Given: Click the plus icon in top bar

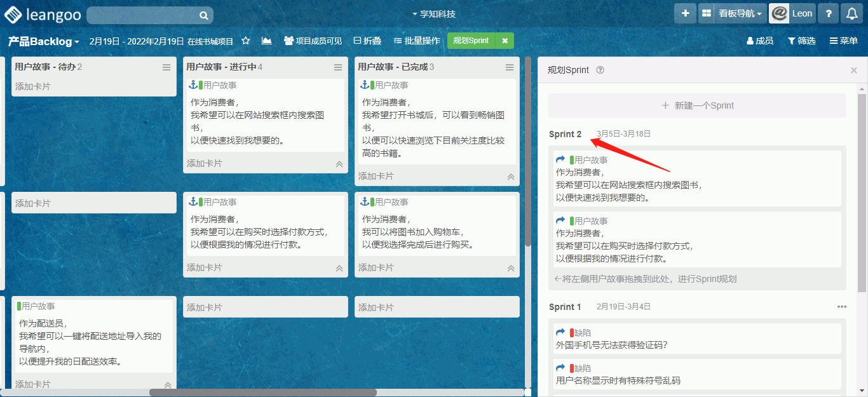Looking at the screenshot, I should click(x=685, y=13).
